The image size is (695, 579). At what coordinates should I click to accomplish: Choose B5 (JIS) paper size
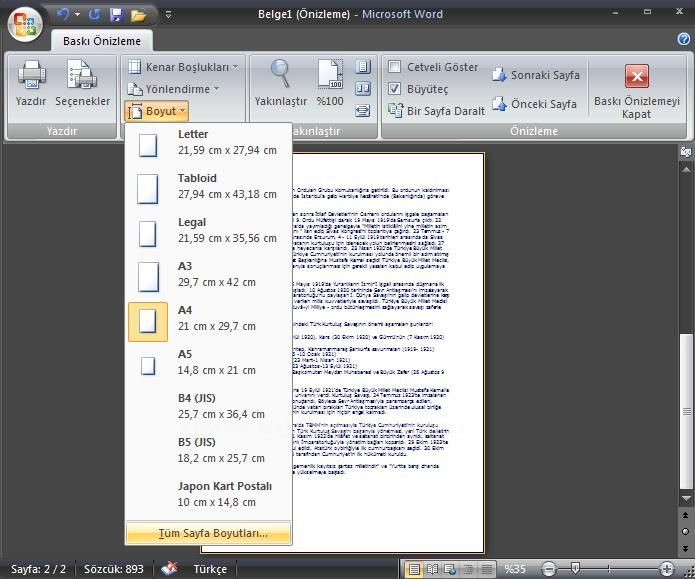[x=208, y=452]
